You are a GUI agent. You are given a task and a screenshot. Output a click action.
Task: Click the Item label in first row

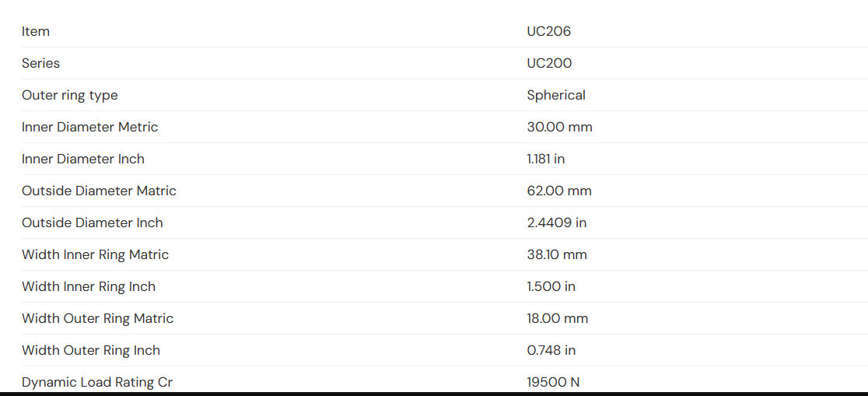pyautogui.click(x=36, y=32)
